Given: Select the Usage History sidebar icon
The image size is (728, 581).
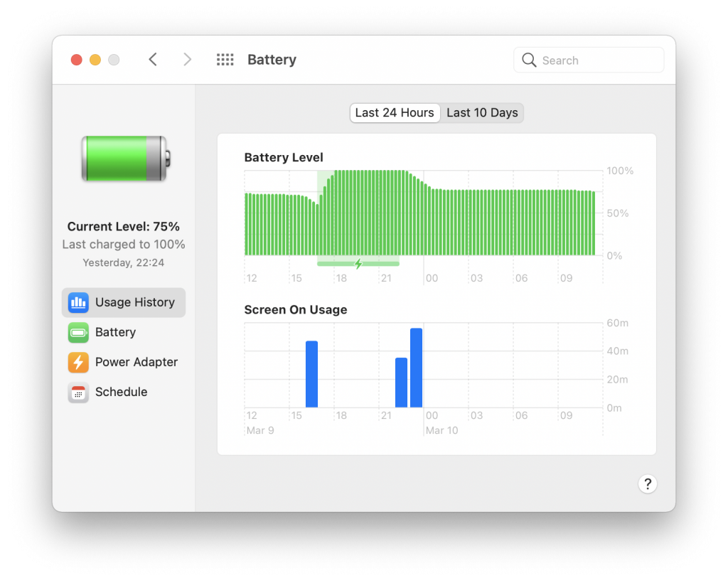Looking at the screenshot, I should [x=78, y=302].
